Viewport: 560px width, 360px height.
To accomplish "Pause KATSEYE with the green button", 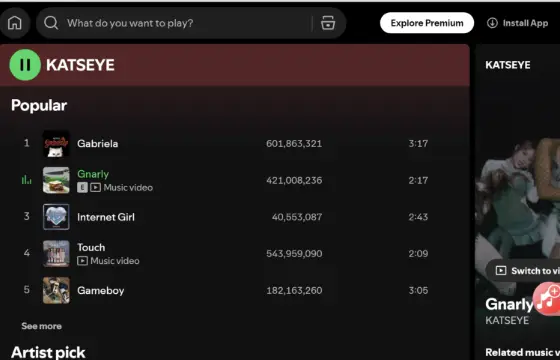I will (x=25, y=65).
